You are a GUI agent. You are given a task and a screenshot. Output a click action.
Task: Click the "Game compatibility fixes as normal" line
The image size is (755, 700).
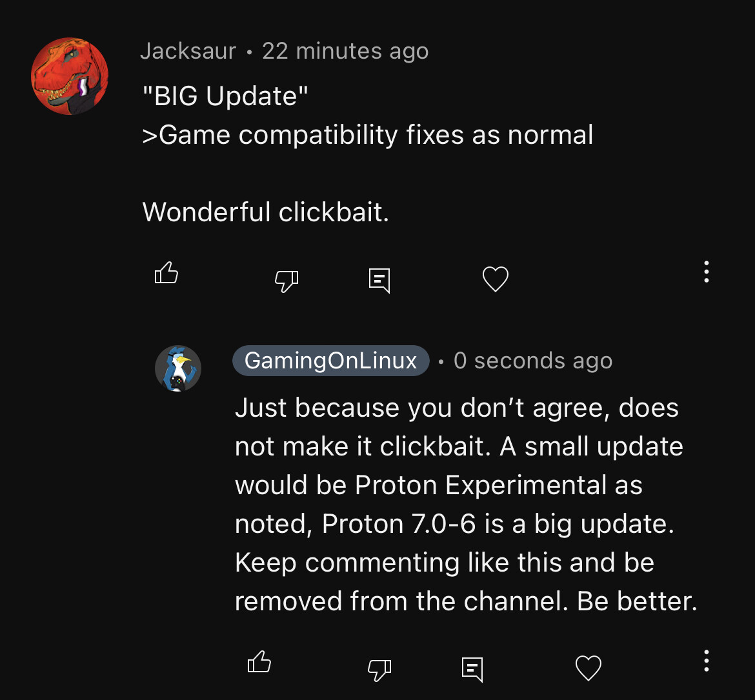(x=368, y=135)
